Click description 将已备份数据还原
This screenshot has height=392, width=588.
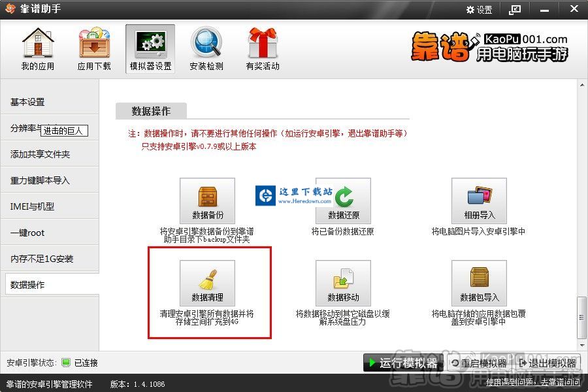pos(343,231)
